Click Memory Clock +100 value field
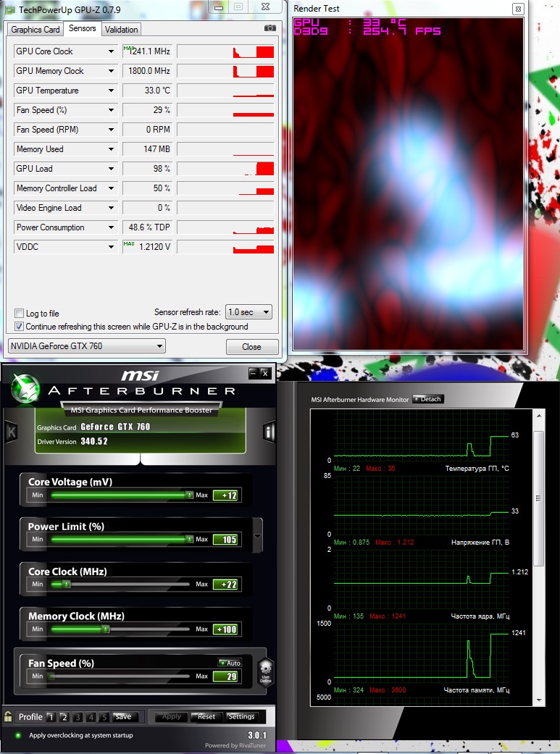Screen dimensions: 560x754 coord(225,629)
